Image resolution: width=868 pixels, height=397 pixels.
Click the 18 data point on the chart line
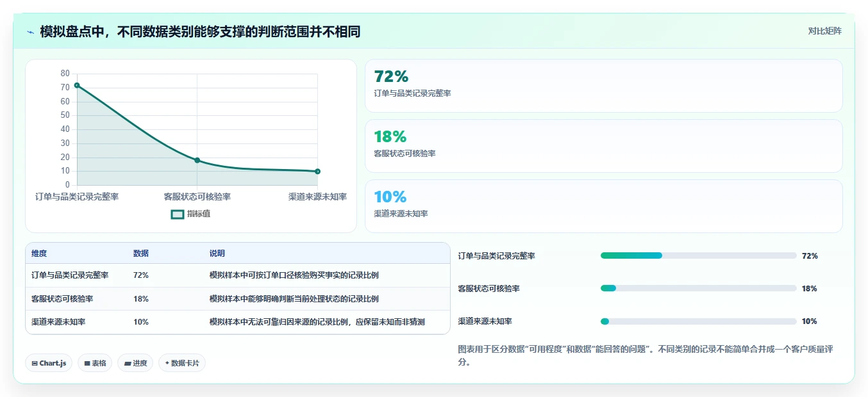pyautogui.click(x=197, y=160)
